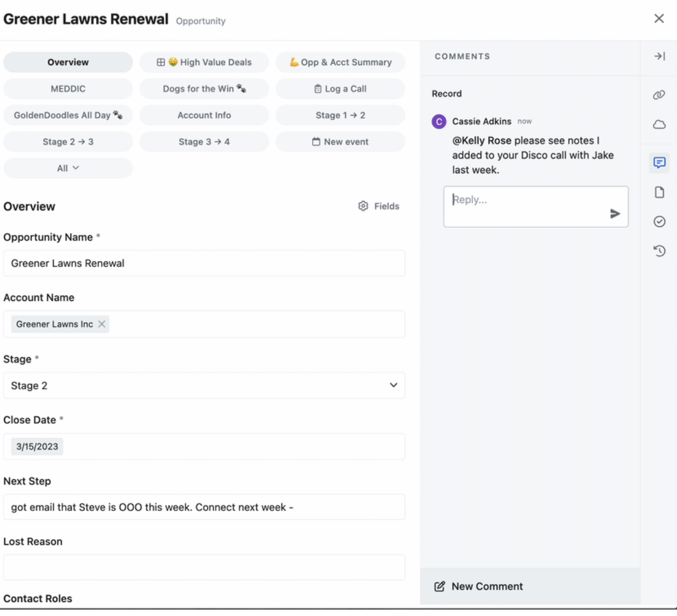Create a New Comment

[x=478, y=586]
